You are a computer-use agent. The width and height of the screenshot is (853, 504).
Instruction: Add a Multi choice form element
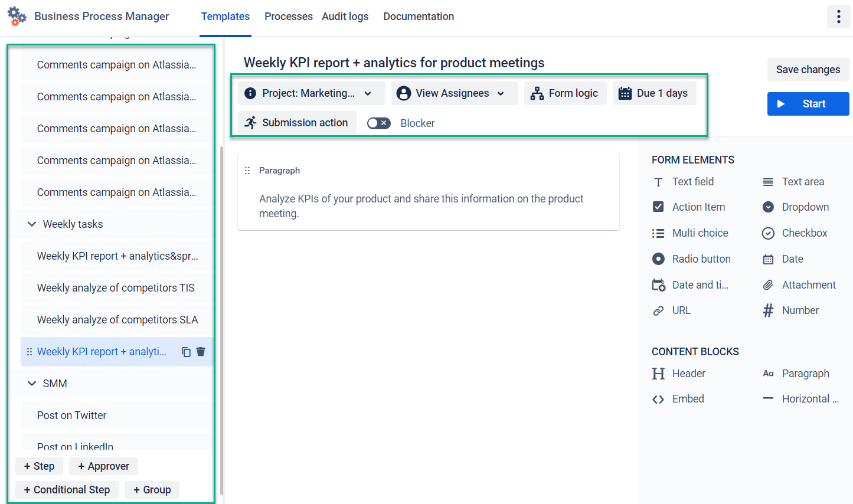click(690, 233)
